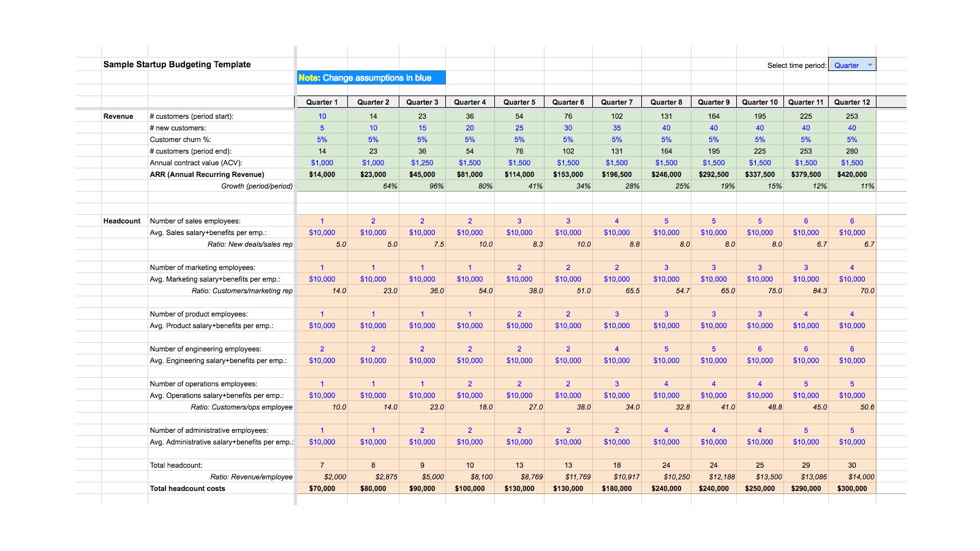The image size is (980, 551).
Task: Click 'Ratio: Customers/ops employee' label
Action: (x=241, y=407)
